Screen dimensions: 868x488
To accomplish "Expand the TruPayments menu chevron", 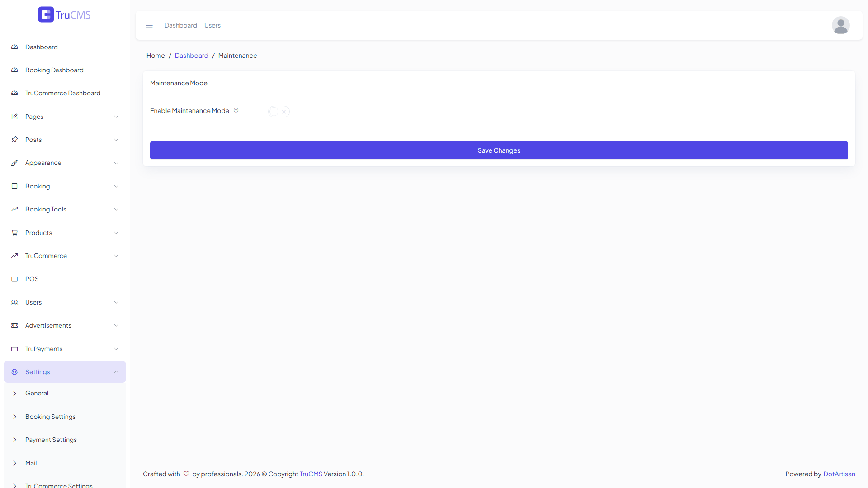I will [x=116, y=349].
